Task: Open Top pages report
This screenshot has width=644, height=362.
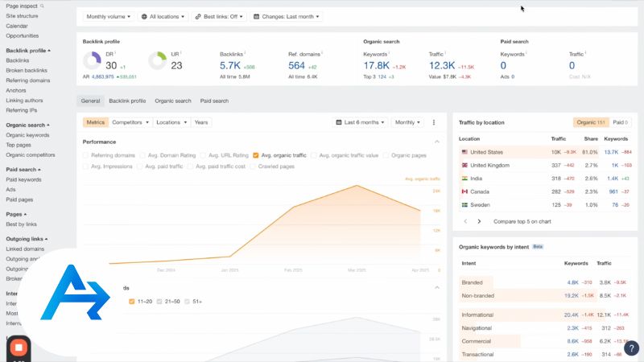Action: [19, 145]
